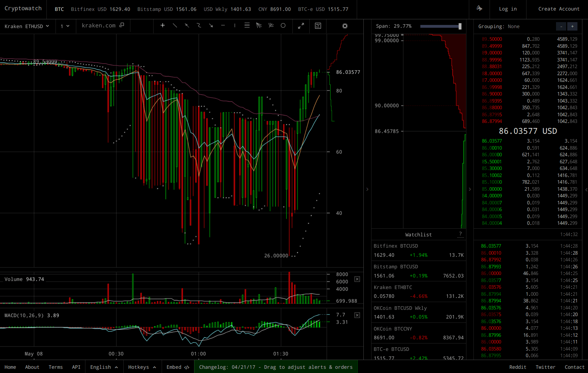Viewport: 588px width, 373px height.
Task: Select the trend line drawing tool
Action: click(175, 26)
